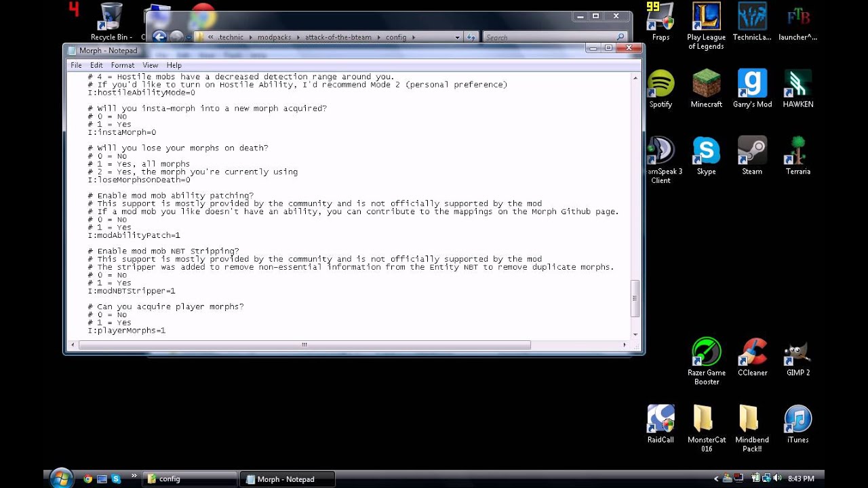This screenshot has height=488, width=868.
Task: Open Notepad File menu
Action: 76,65
